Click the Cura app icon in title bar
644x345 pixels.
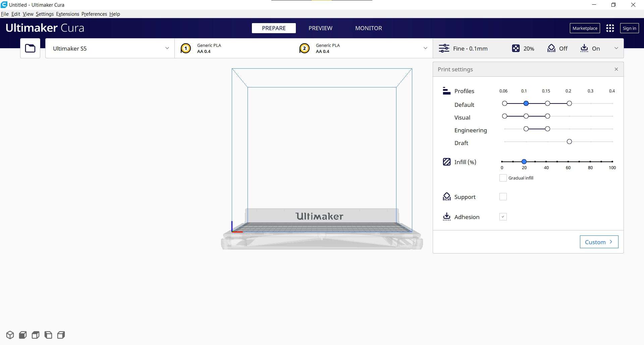pyautogui.click(x=4, y=5)
